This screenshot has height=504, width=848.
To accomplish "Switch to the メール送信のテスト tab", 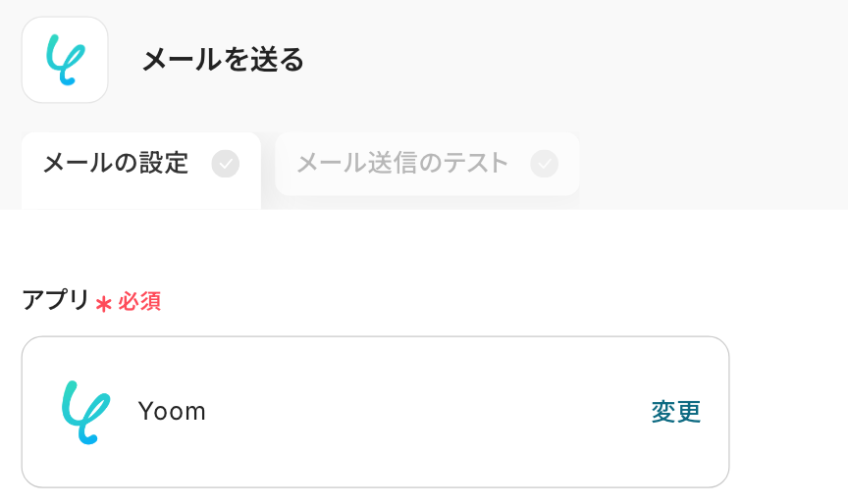I will [x=402, y=164].
